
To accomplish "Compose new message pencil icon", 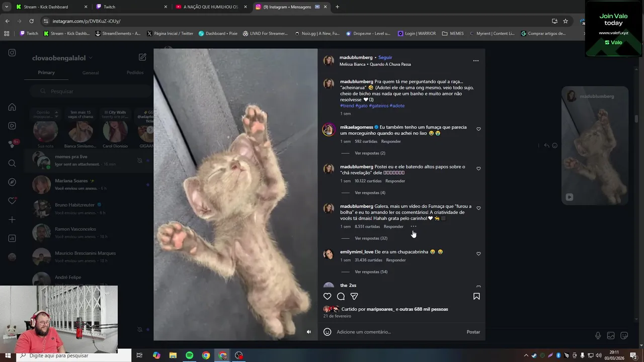I will pos(142,57).
